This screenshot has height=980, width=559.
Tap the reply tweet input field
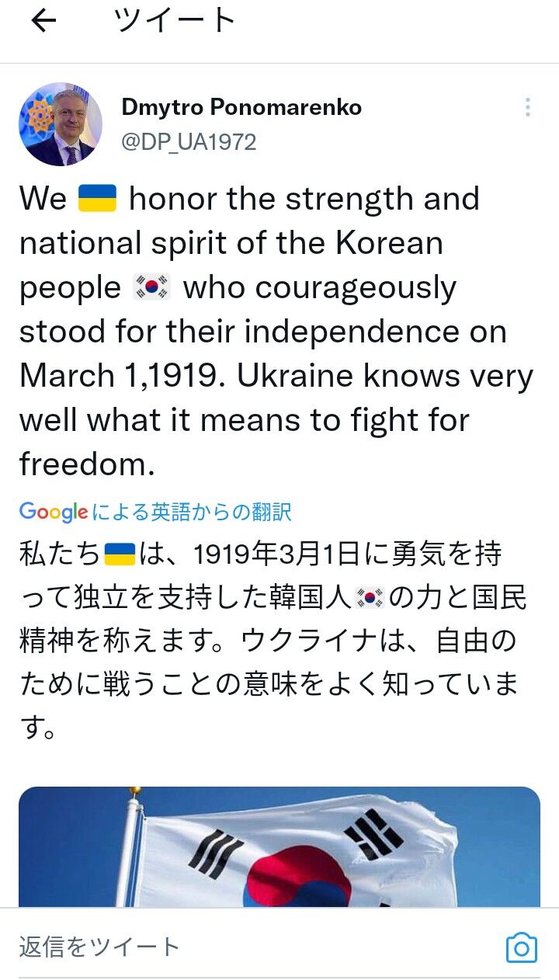256,947
